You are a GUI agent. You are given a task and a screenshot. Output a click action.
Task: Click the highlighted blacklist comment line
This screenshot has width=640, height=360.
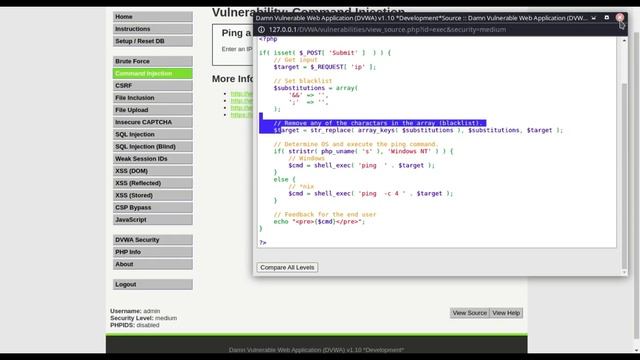click(378, 123)
